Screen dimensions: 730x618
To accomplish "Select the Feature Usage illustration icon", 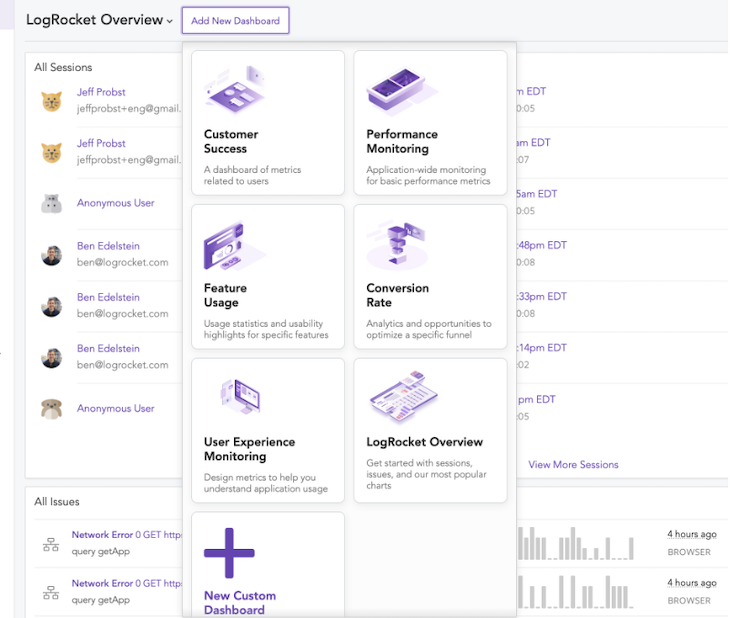I will tap(234, 246).
